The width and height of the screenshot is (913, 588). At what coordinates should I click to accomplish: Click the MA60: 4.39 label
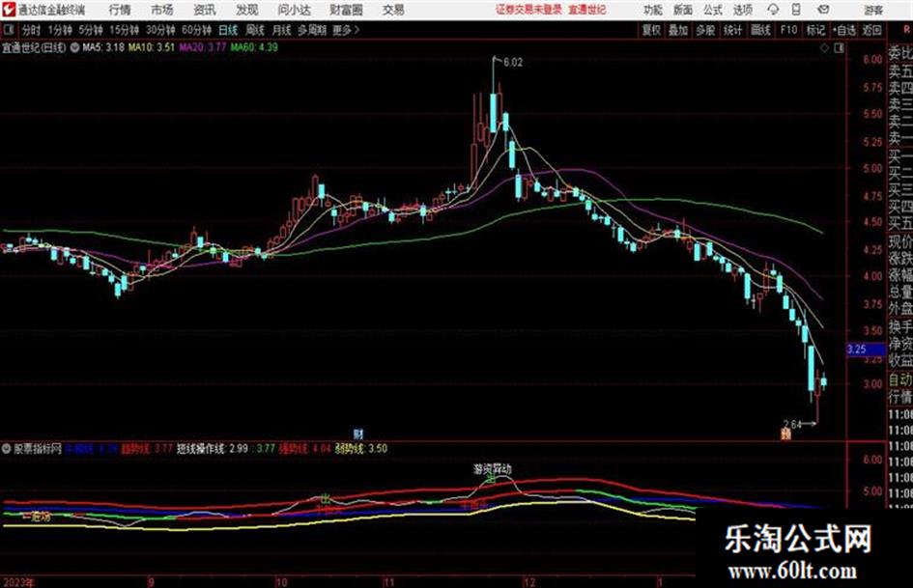pos(254,47)
